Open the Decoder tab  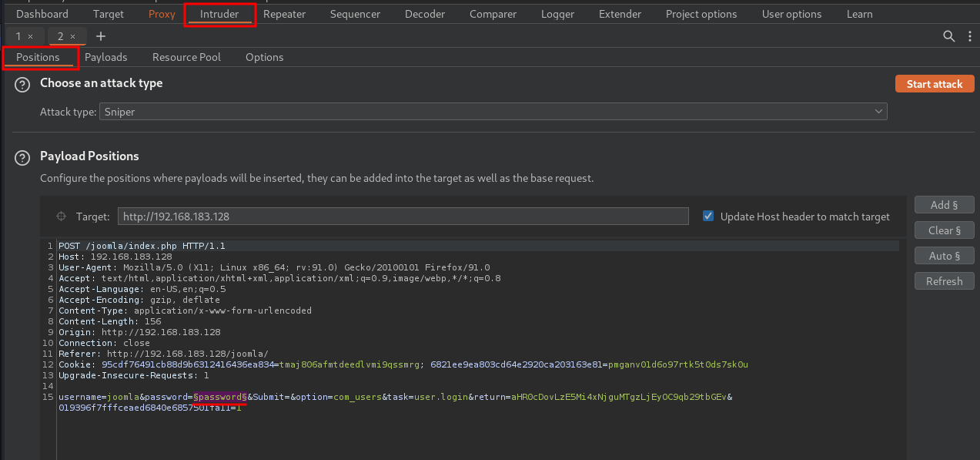[x=425, y=14]
